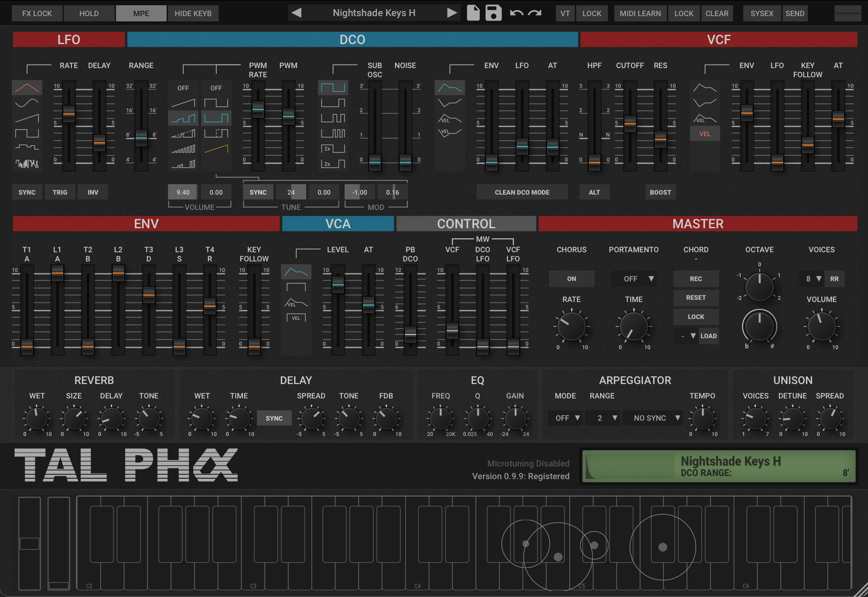Click the new preset page icon

point(473,13)
